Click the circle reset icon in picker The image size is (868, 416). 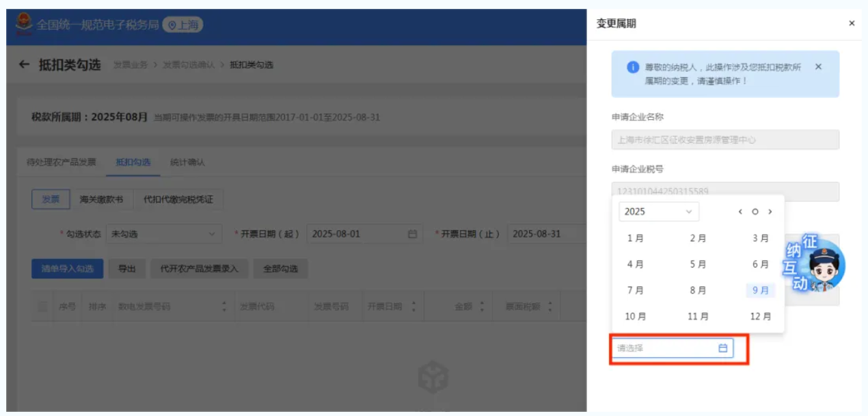coord(755,212)
